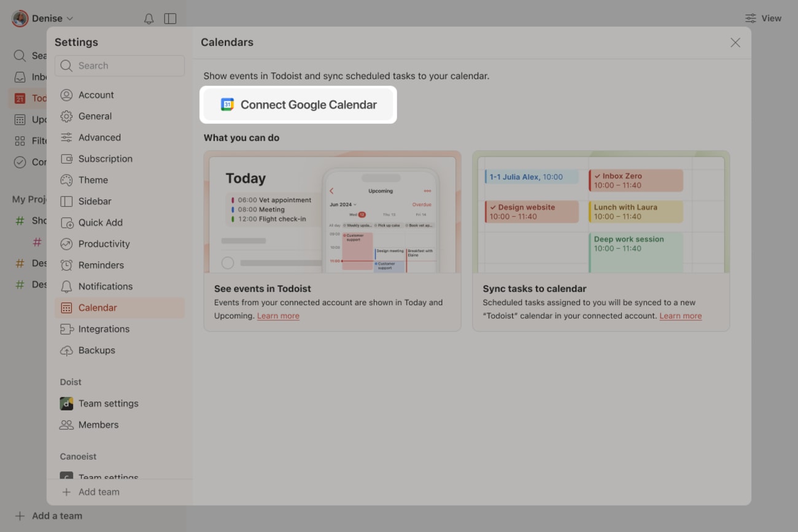798x532 pixels.
Task: Expand the Denise account dropdown
Action: click(43, 18)
